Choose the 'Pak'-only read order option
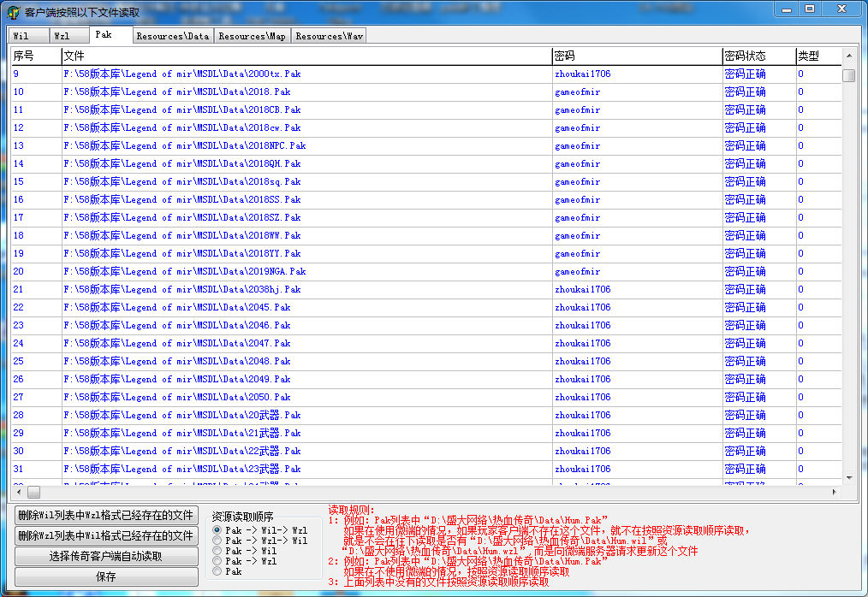868x597 pixels. 217,571
